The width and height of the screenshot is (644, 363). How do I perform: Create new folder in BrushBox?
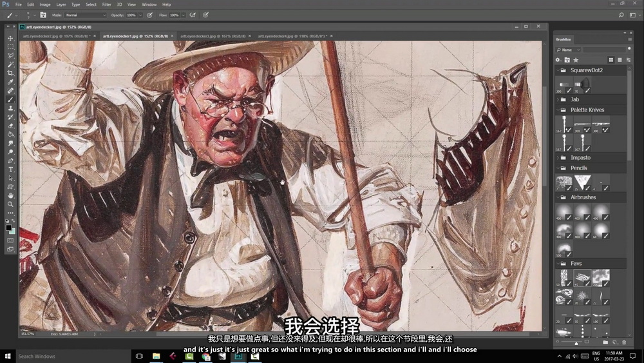tap(605, 342)
